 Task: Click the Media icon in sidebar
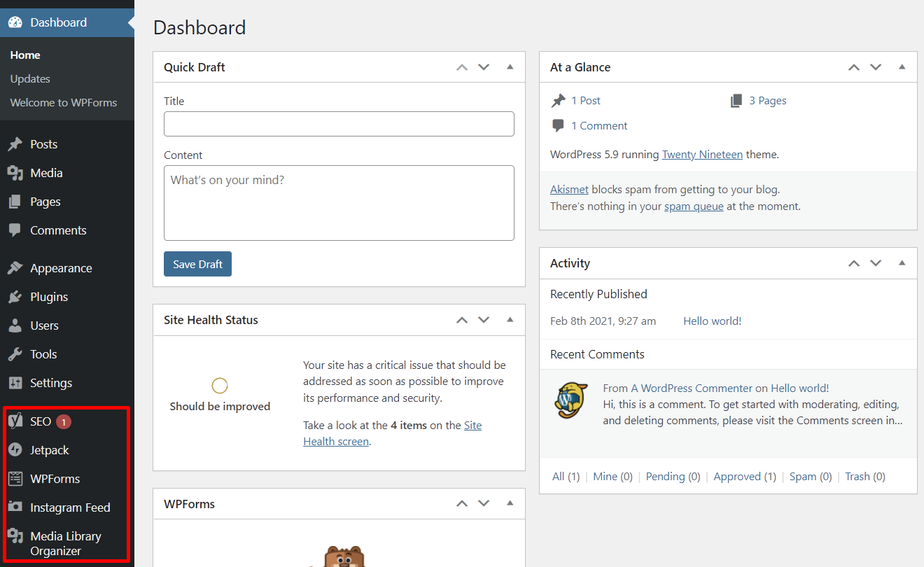(15, 173)
